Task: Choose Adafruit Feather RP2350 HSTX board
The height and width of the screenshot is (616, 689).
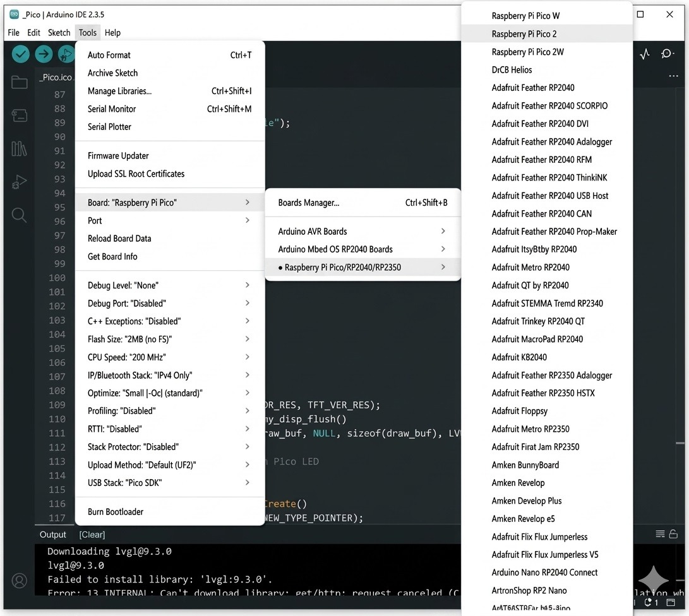Action: pyautogui.click(x=547, y=393)
